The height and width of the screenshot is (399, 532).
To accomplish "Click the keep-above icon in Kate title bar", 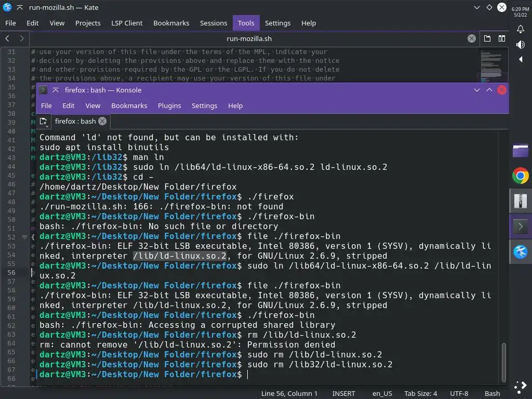I will (x=20, y=7).
